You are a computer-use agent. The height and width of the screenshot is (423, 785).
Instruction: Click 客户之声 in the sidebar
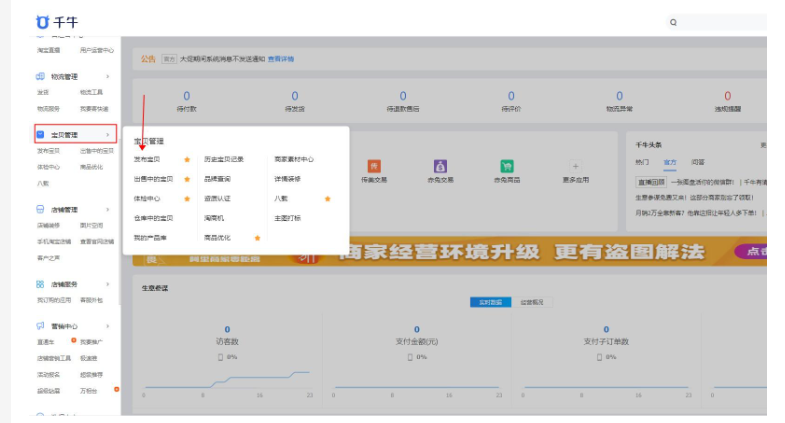[x=49, y=258]
